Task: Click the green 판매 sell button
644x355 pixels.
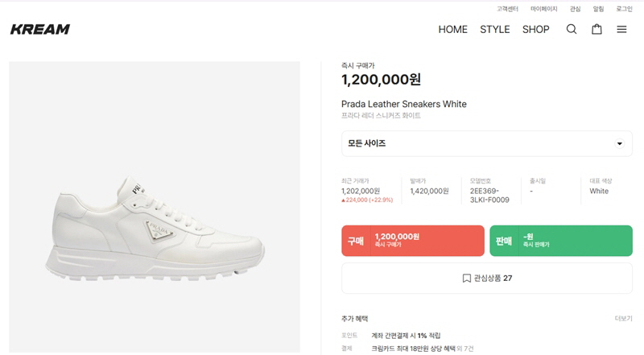Action: (x=560, y=241)
